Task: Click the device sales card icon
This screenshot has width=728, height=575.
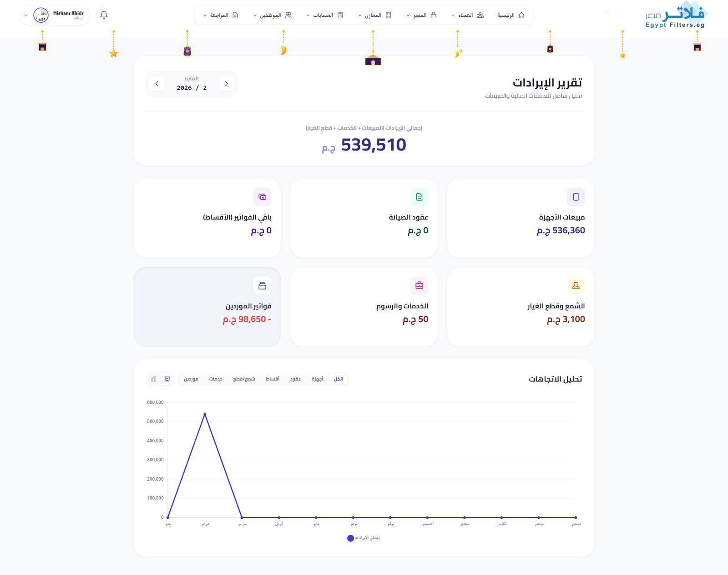Action: [576, 197]
